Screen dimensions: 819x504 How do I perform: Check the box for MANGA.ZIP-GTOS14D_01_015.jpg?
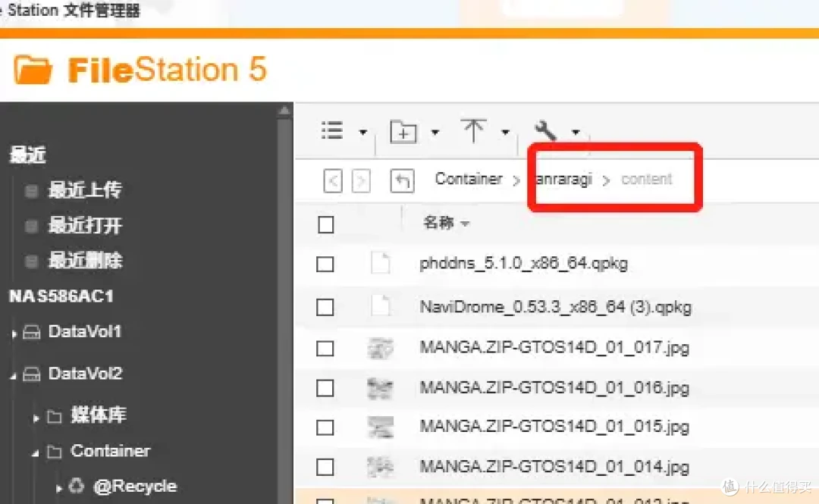pyautogui.click(x=325, y=427)
